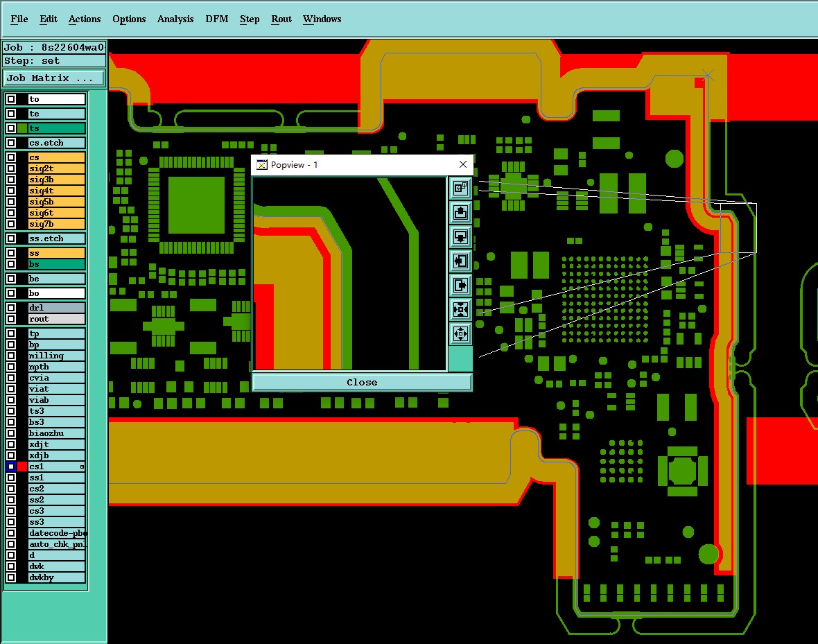The height and width of the screenshot is (644, 818).
Task: Open the Step menu
Action: point(250,19)
